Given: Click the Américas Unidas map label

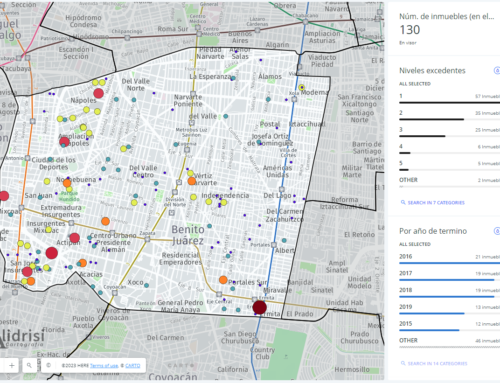Looking at the screenshot, I should (277, 171).
